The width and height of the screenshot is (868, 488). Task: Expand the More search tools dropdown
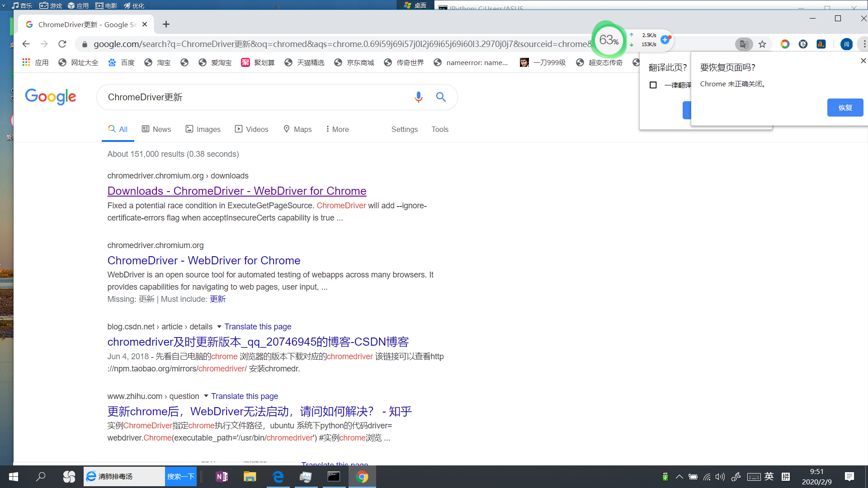point(336,129)
